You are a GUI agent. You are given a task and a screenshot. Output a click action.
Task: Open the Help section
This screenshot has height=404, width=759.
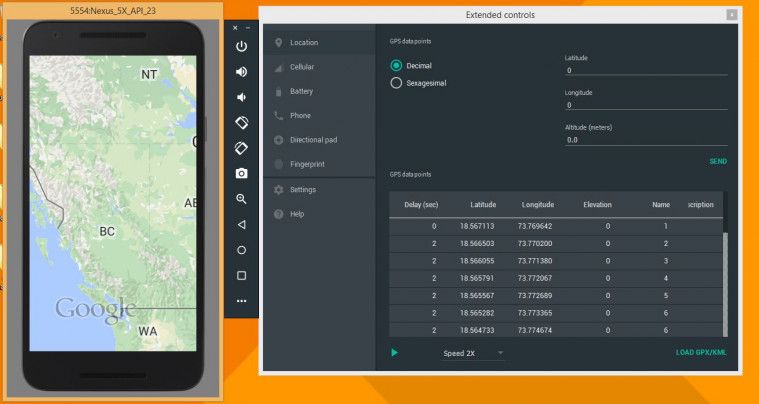[319, 214]
